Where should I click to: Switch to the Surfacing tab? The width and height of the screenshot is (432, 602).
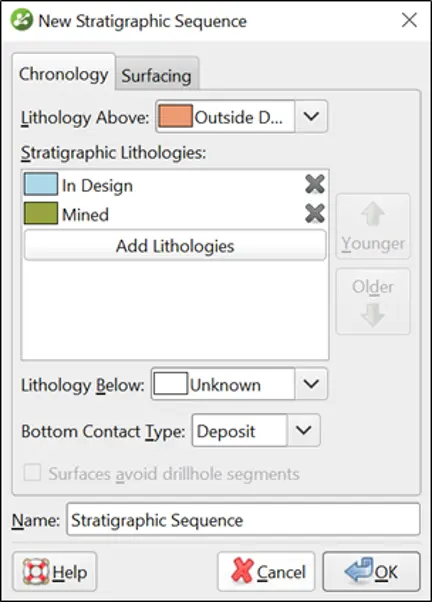pos(157,75)
